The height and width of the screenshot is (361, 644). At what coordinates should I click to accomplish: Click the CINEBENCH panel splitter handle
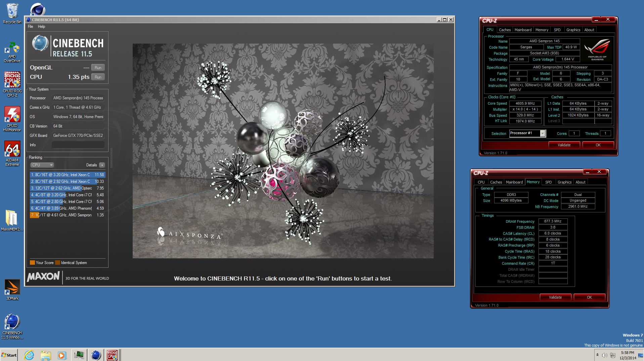point(111,158)
